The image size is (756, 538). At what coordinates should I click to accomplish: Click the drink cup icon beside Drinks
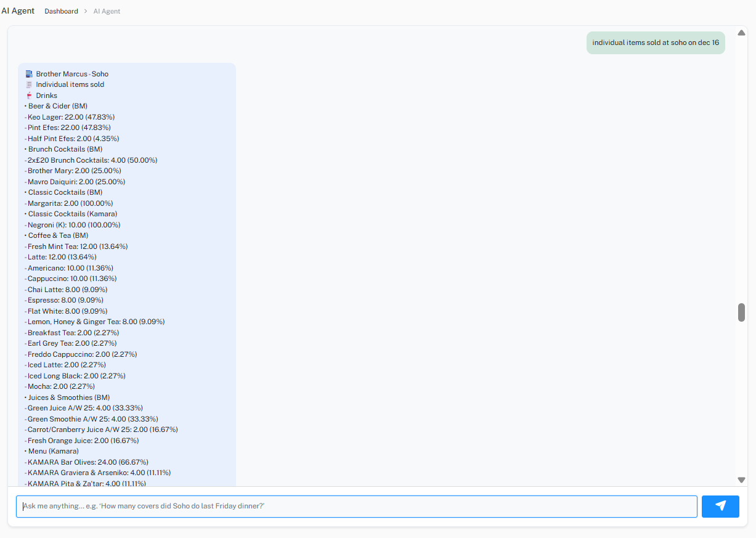tap(29, 96)
